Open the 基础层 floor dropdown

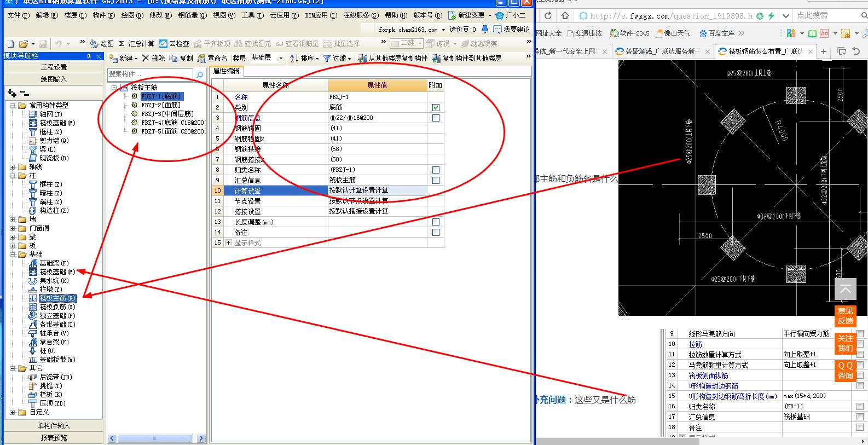tap(281, 58)
